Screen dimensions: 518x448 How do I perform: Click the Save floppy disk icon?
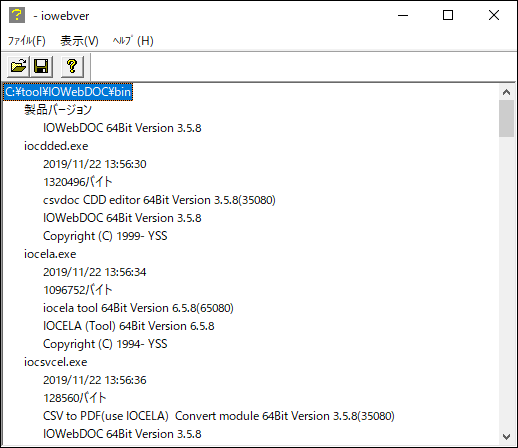41,66
